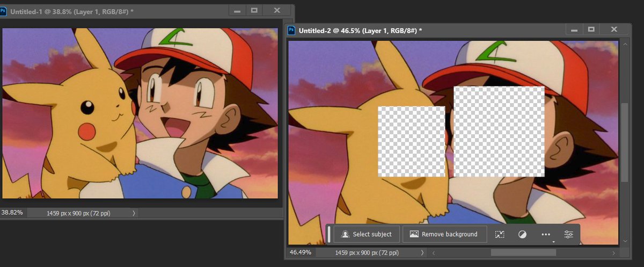
Task: Click the adjustment layer half-circle icon
Action: [522, 235]
